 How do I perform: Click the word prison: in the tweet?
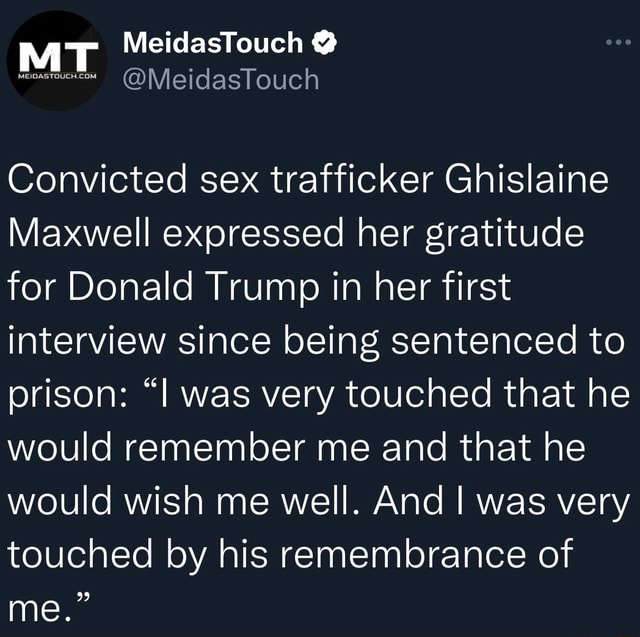(x=67, y=395)
